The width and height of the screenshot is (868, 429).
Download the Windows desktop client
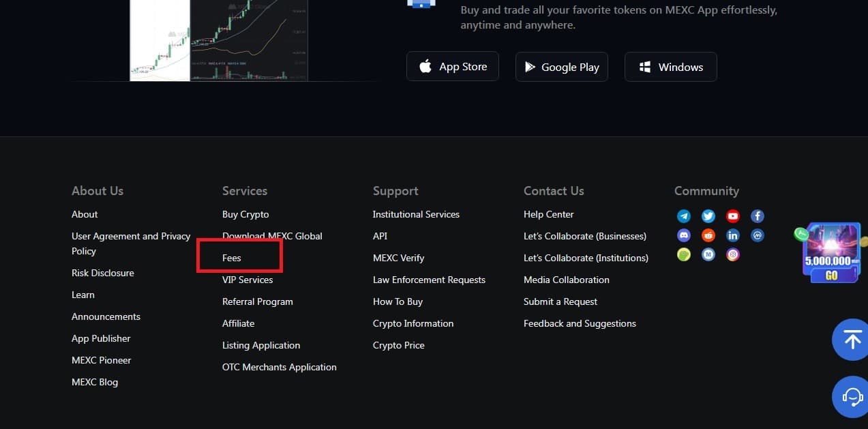tap(671, 67)
